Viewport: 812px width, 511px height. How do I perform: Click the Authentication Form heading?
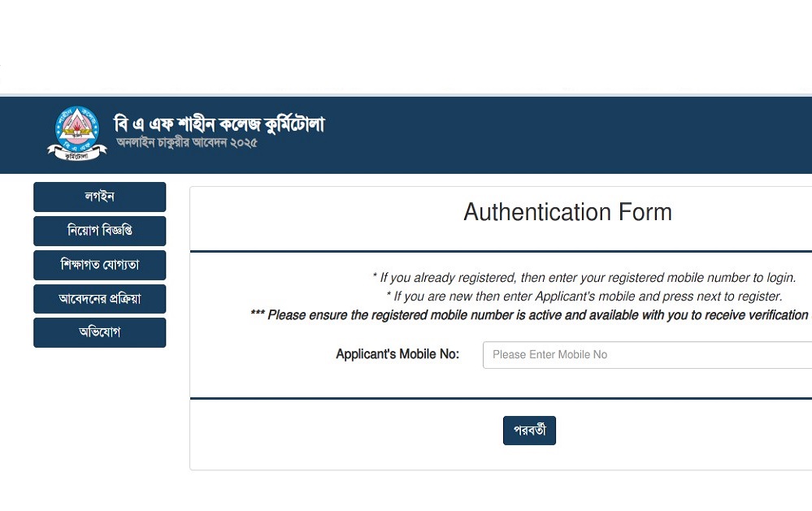coord(567,213)
